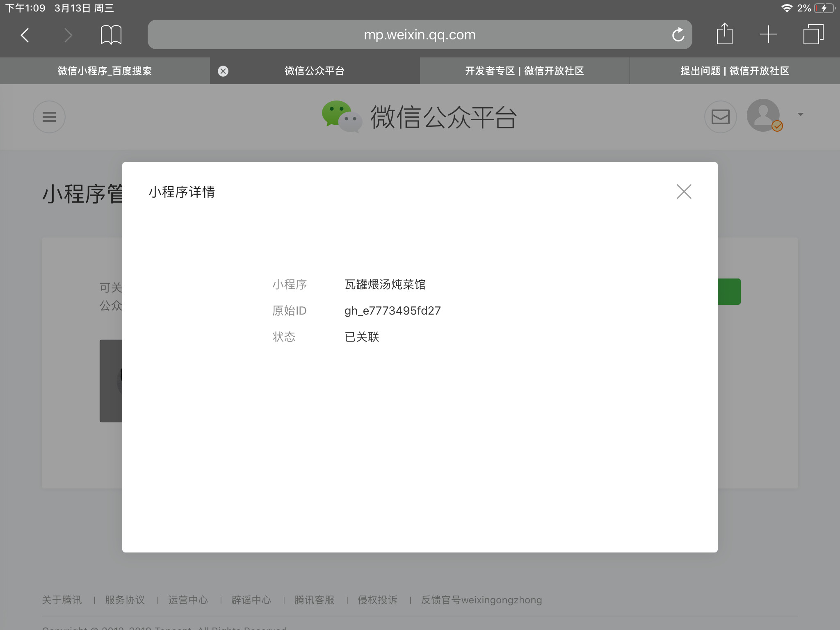This screenshot has width=840, height=630.
Task: Open the 腾讯客服 footer link
Action: [x=315, y=600]
